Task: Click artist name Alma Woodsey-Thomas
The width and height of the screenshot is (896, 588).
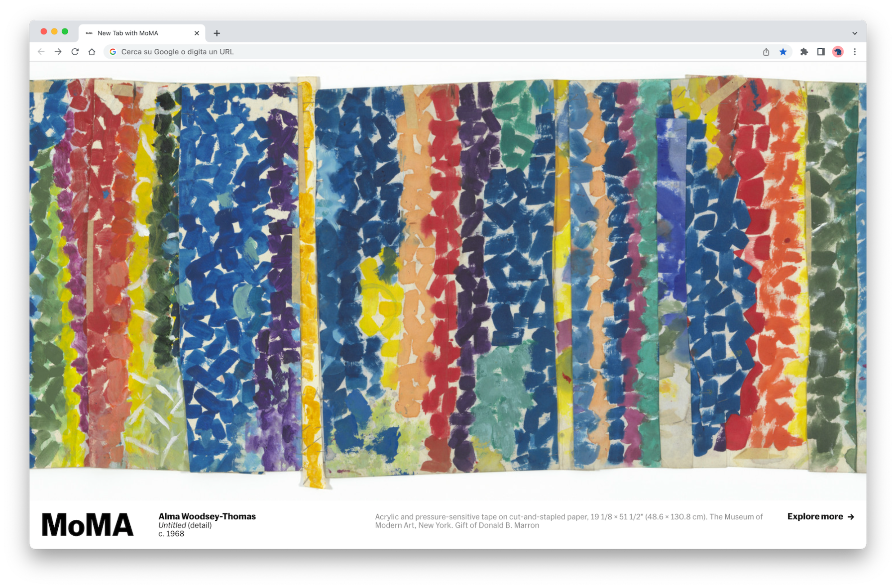Action: tap(207, 516)
